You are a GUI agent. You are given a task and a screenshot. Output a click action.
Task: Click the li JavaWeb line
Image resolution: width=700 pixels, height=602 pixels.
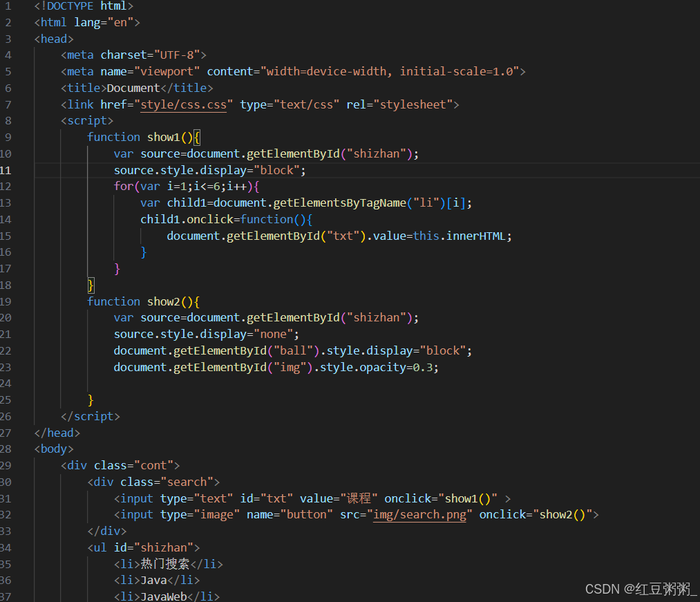(x=167, y=596)
